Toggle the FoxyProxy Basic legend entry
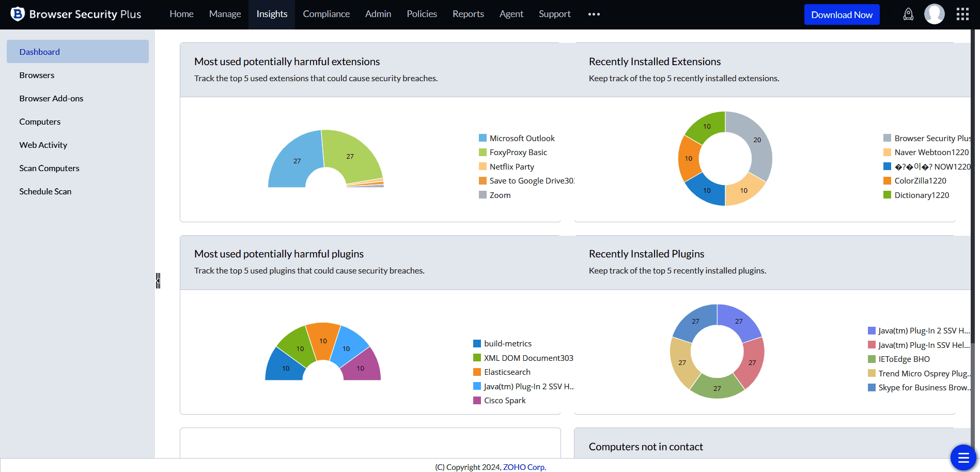This screenshot has height=472, width=980. coord(518,153)
